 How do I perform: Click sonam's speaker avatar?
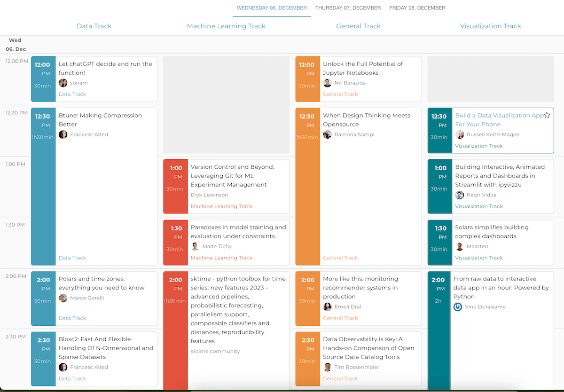(x=63, y=83)
